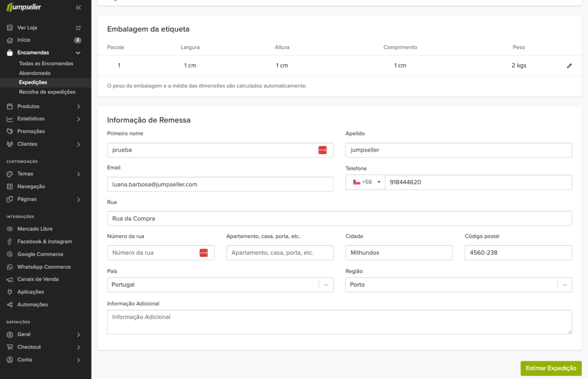Click the Promoções tag icon
The image size is (588, 379).
(10, 131)
